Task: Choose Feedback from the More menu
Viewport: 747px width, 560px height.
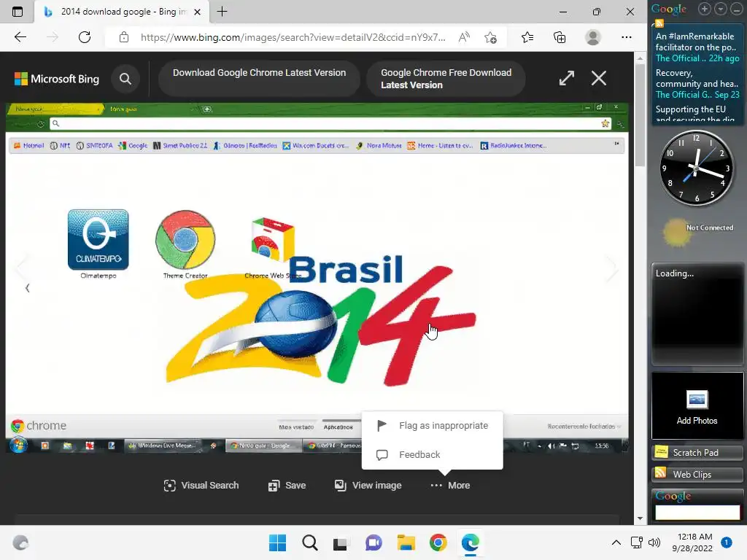Action: tap(433, 455)
